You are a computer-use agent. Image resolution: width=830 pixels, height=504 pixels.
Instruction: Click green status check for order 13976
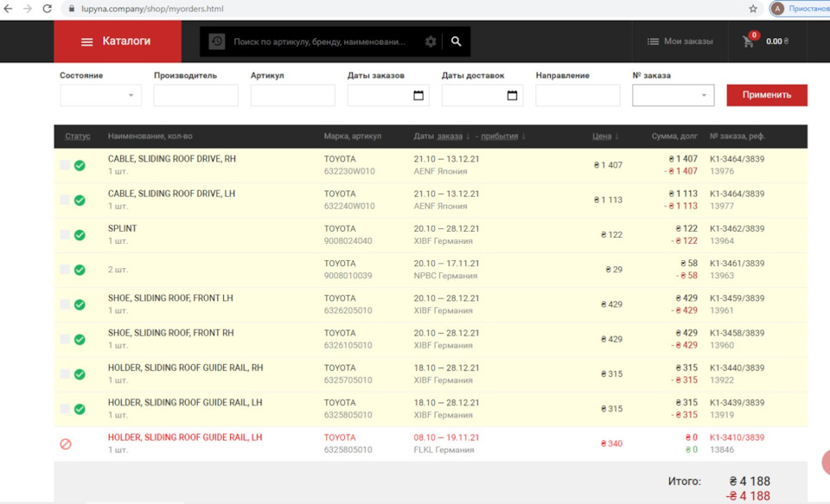[x=80, y=166]
